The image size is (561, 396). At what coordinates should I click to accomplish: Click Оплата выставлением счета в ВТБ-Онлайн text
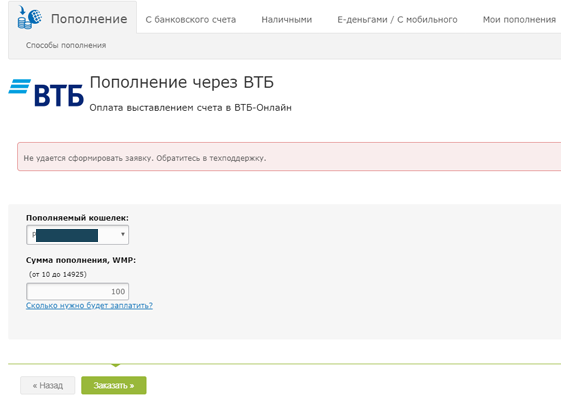click(x=190, y=108)
